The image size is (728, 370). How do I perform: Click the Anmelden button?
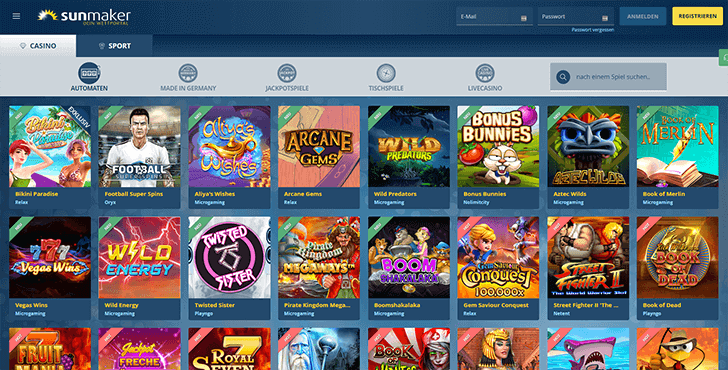tap(643, 16)
